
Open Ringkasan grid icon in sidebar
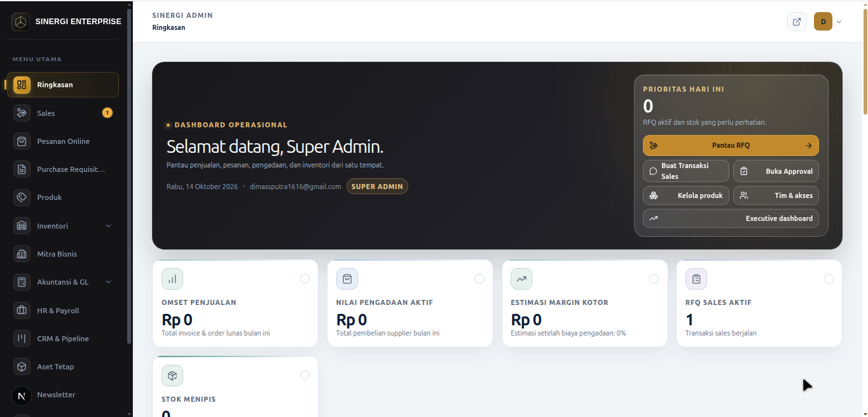[22, 85]
